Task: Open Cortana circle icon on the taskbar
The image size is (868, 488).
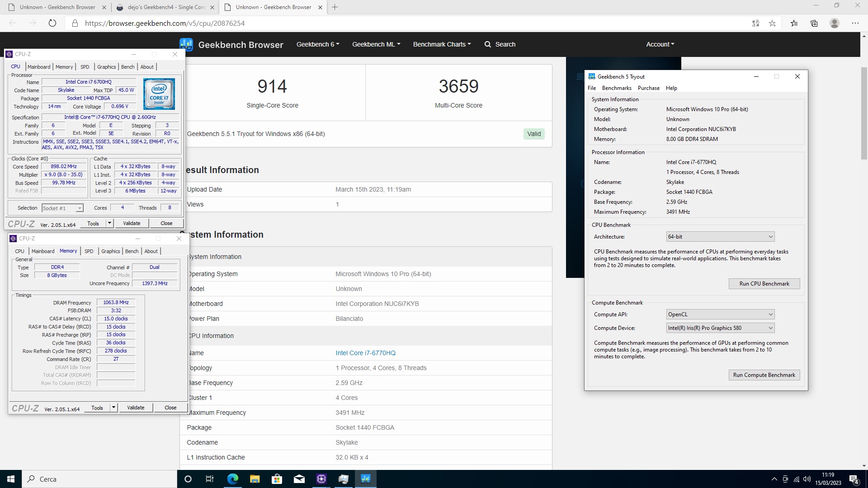Action: coord(188,479)
